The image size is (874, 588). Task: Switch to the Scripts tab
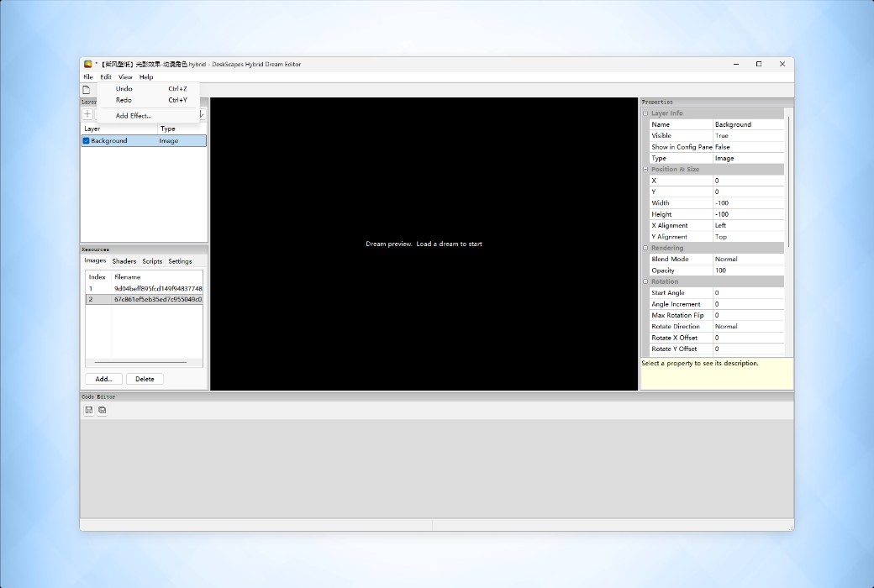pos(152,261)
